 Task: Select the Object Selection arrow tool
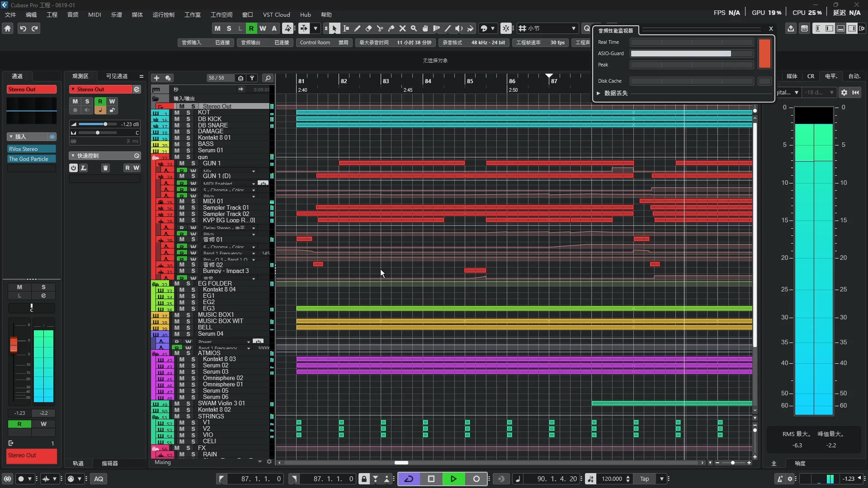coord(335,28)
